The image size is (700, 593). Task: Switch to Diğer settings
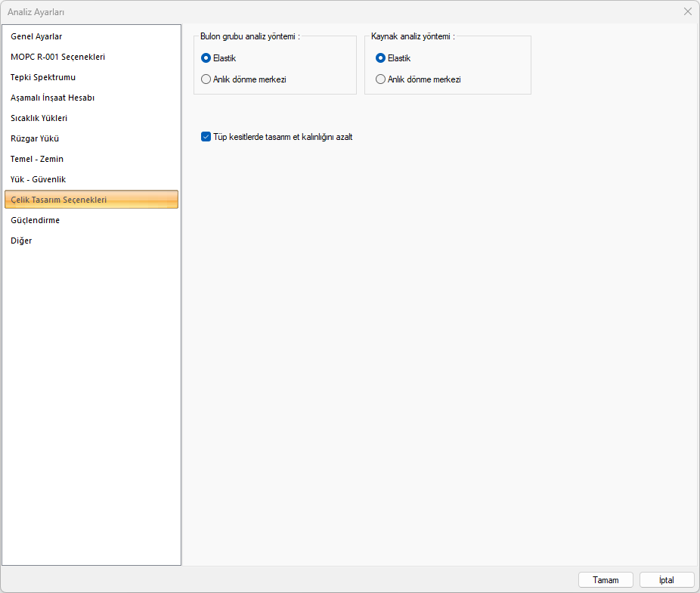21,241
